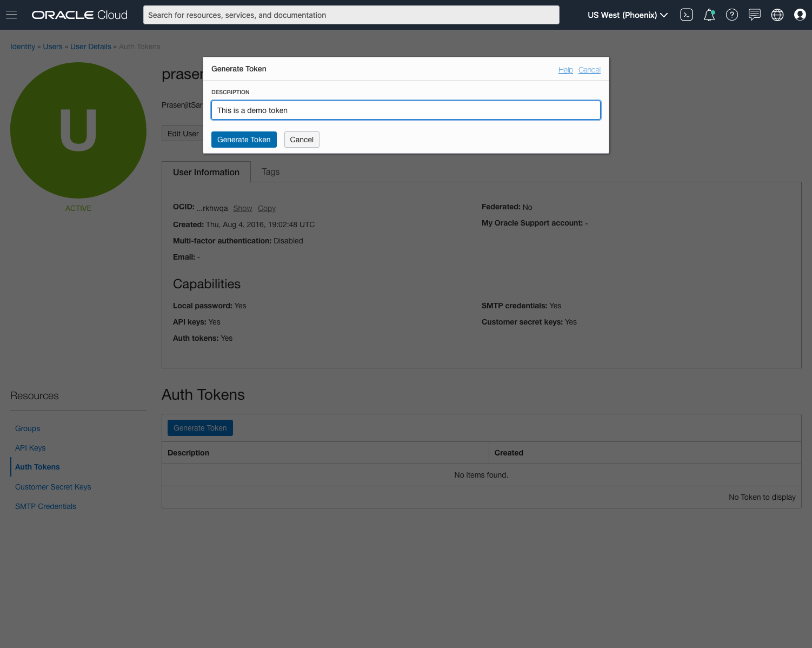The width and height of the screenshot is (812, 648).
Task: Click the 'SMTP credentials: Yes' text
Action: (x=522, y=306)
